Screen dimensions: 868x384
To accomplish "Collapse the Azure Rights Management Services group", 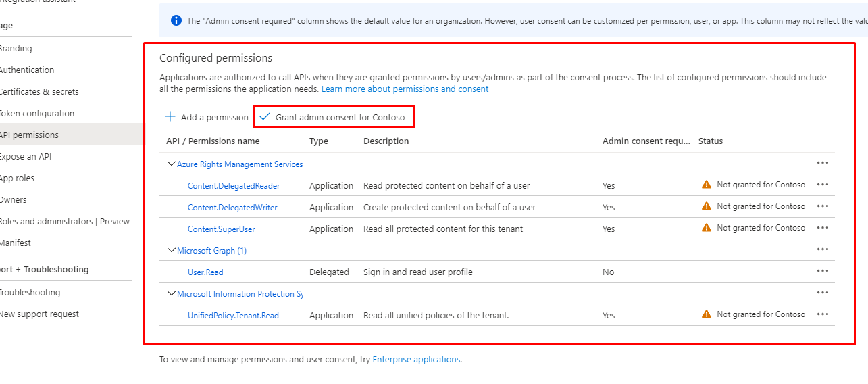I will coord(170,164).
